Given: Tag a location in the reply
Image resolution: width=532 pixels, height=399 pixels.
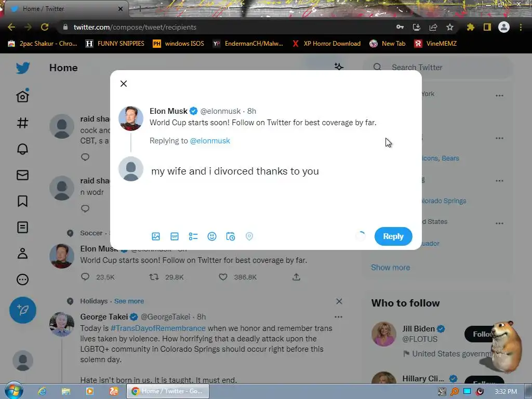Looking at the screenshot, I should point(249,236).
